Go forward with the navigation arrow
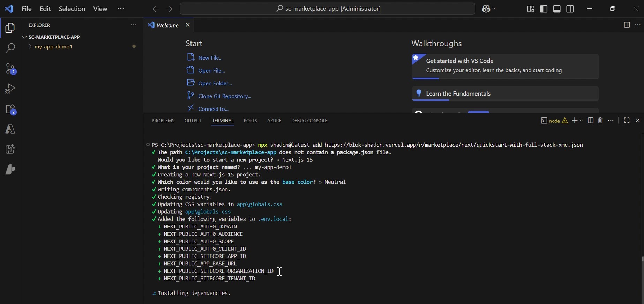Screen dimensions: 644x304 169,9
